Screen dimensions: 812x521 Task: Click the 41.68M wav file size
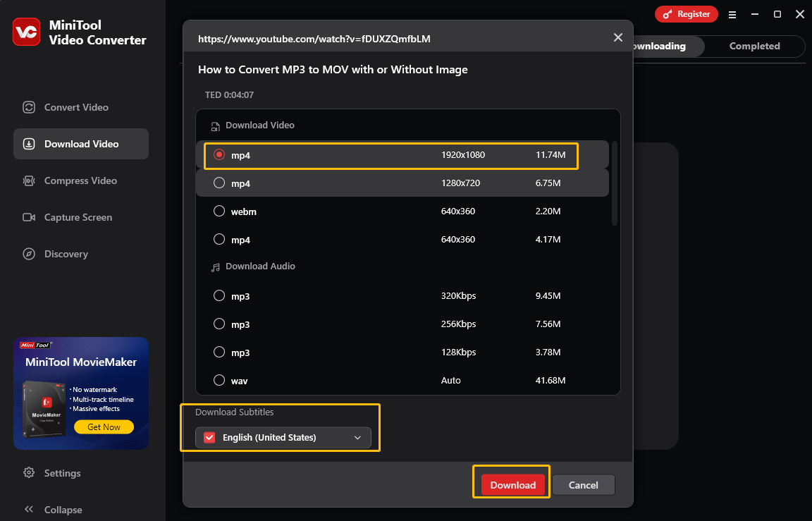tap(550, 380)
